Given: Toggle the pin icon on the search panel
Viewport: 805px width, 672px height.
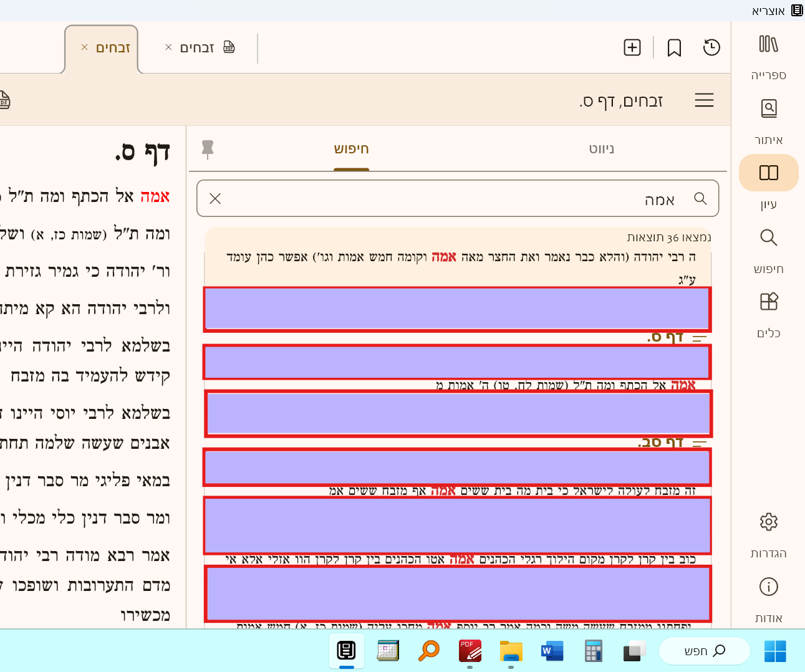Looking at the screenshot, I should tap(208, 149).
